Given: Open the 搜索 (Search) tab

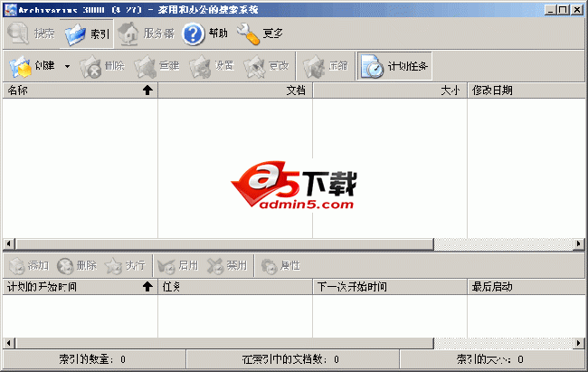Looking at the screenshot, I should click(x=31, y=33).
